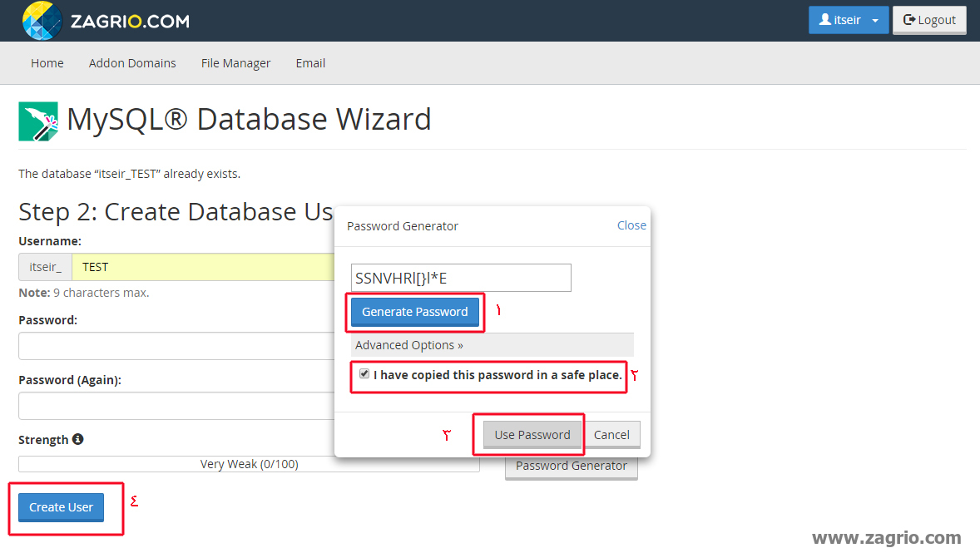Click the Zagrio.com logo
980x553 pixels.
click(x=106, y=21)
